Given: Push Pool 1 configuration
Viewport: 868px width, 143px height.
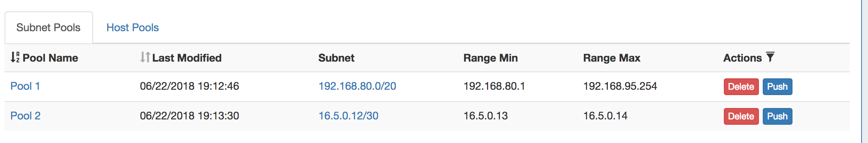Looking at the screenshot, I should (x=777, y=87).
